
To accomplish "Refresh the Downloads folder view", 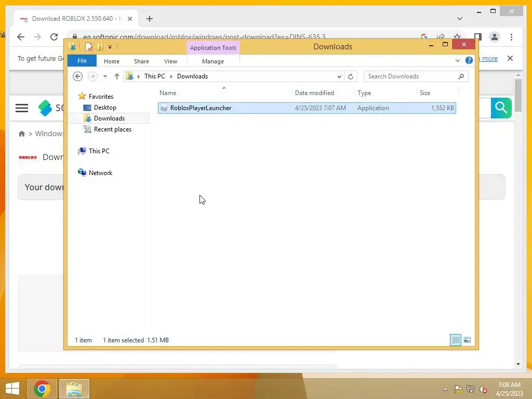I will pyautogui.click(x=351, y=76).
